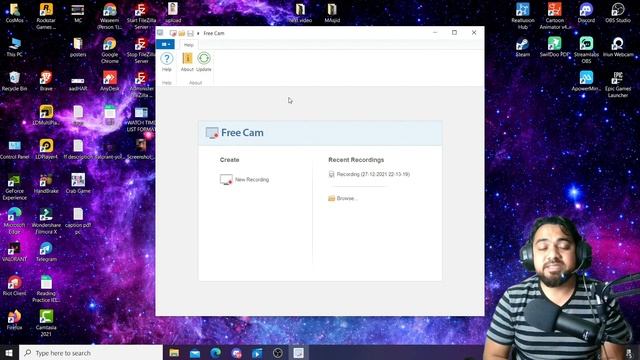
Task: Open Firefox desktop shortcut
Action: [14, 320]
